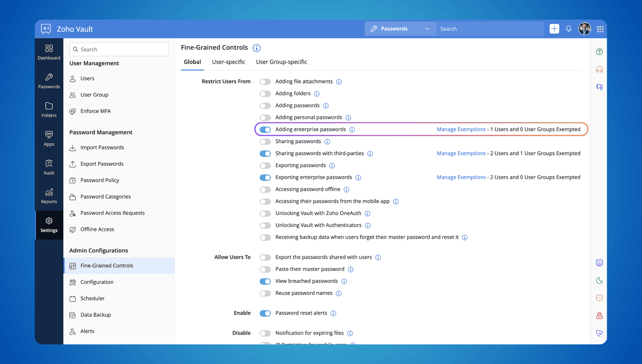This screenshot has width=642, height=364.
Task: Click the settings sidebar Search field
Action: (x=119, y=49)
